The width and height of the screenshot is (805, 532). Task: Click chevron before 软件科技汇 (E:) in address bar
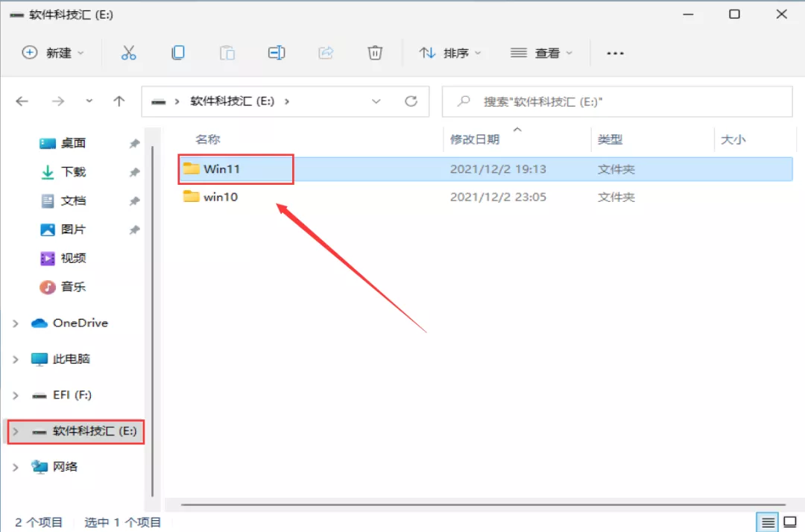(x=177, y=101)
